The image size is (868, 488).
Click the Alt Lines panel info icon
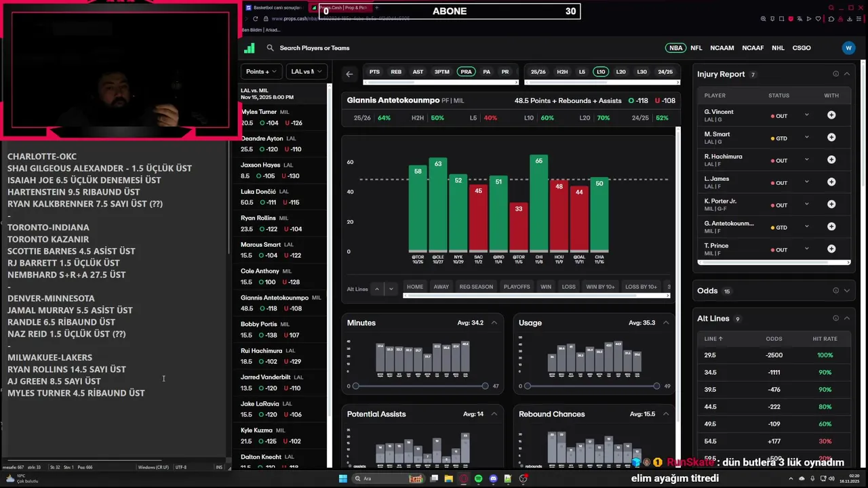tap(835, 319)
